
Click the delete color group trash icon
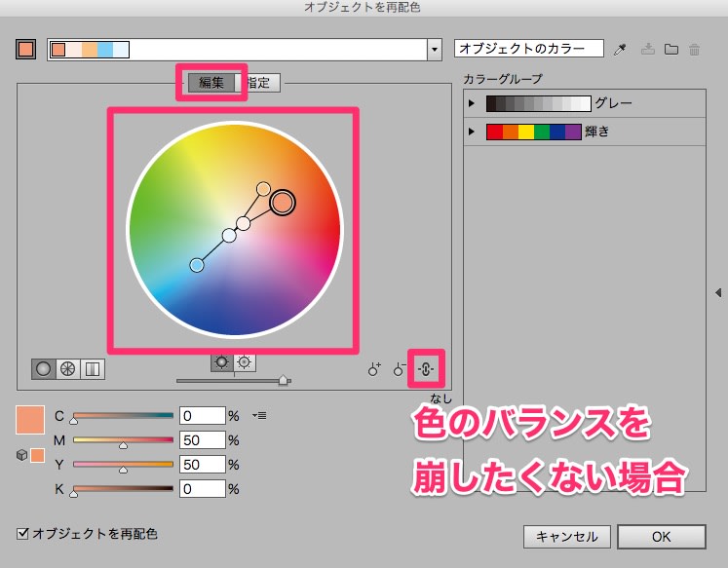pos(694,50)
